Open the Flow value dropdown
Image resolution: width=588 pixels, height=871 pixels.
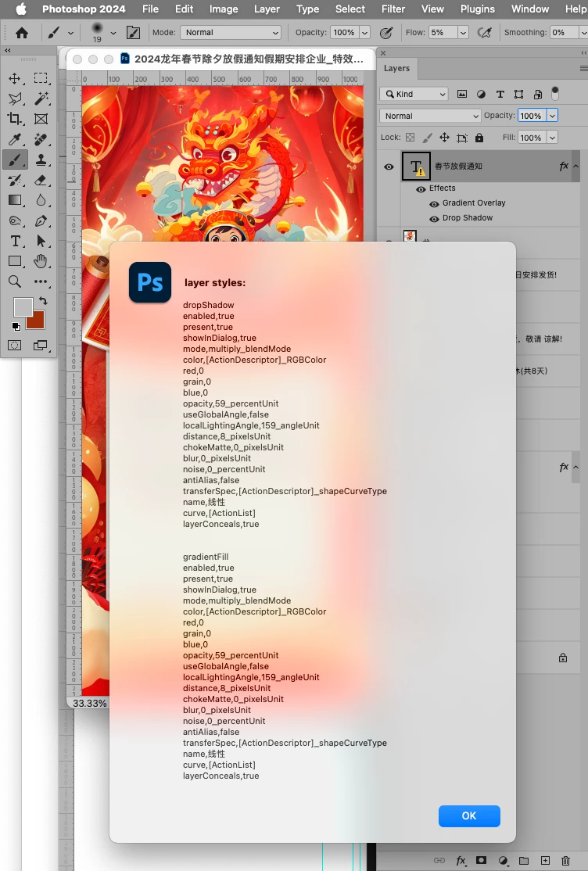pos(463,33)
